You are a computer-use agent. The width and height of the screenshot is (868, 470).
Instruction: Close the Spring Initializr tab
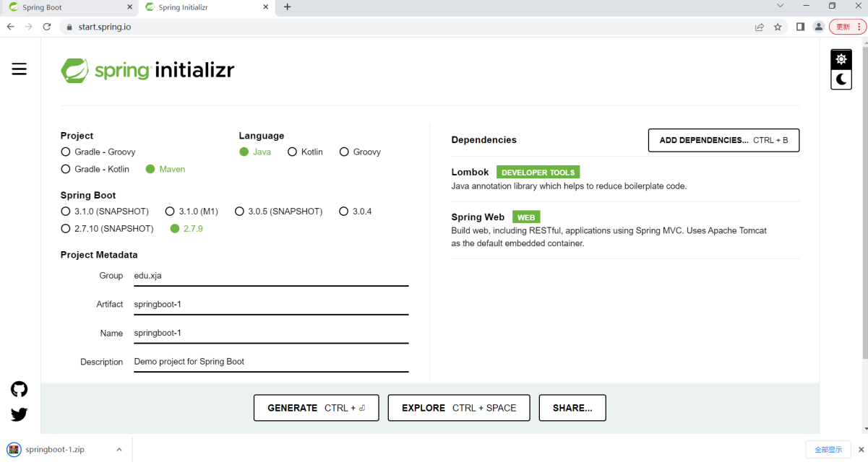click(265, 7)
